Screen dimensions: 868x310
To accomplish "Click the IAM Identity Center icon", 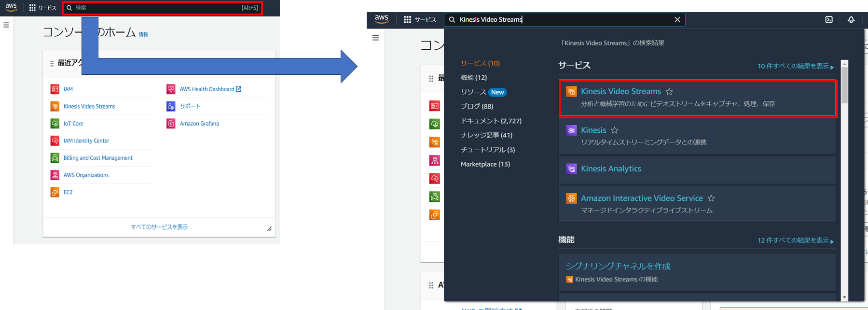I will (x=55, y=141).
